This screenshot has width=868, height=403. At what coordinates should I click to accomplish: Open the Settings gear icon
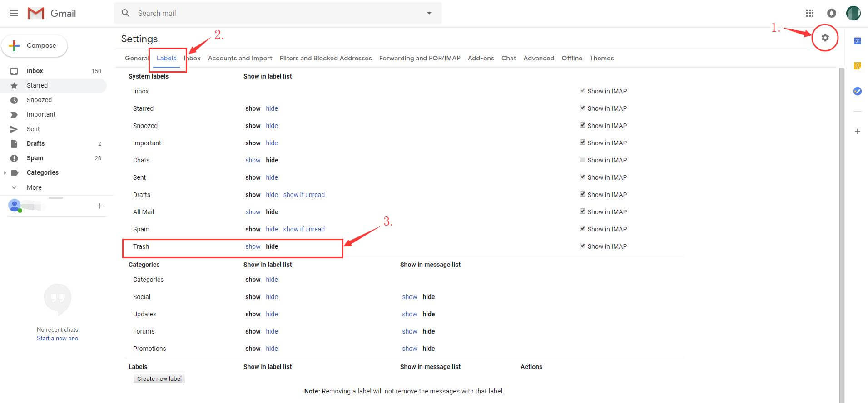(825, 38)
